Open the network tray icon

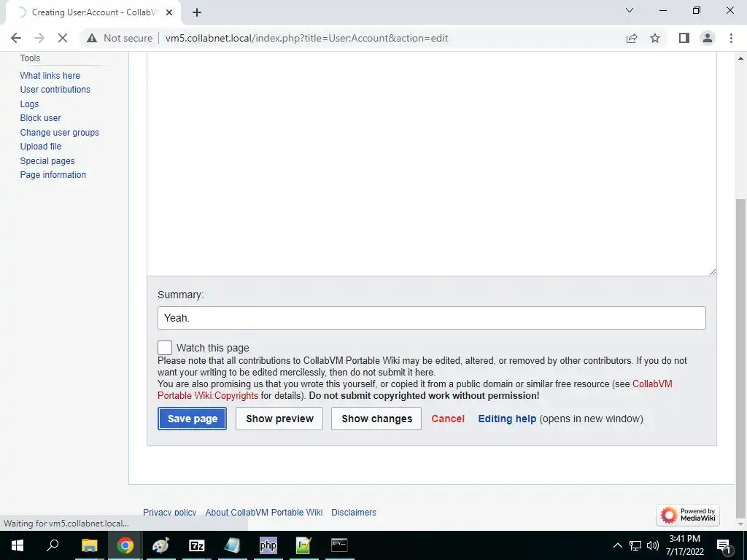(x=635, y=545)
